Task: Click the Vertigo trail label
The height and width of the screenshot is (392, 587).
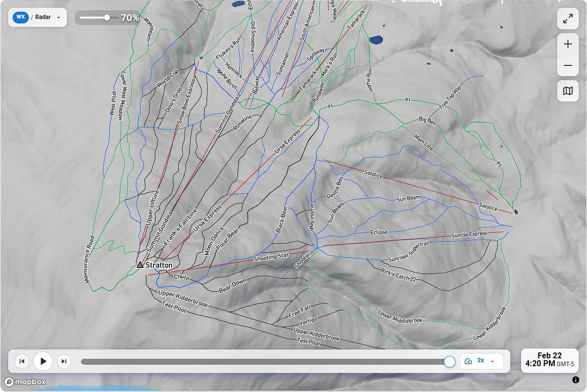Action: click(308, 322)
